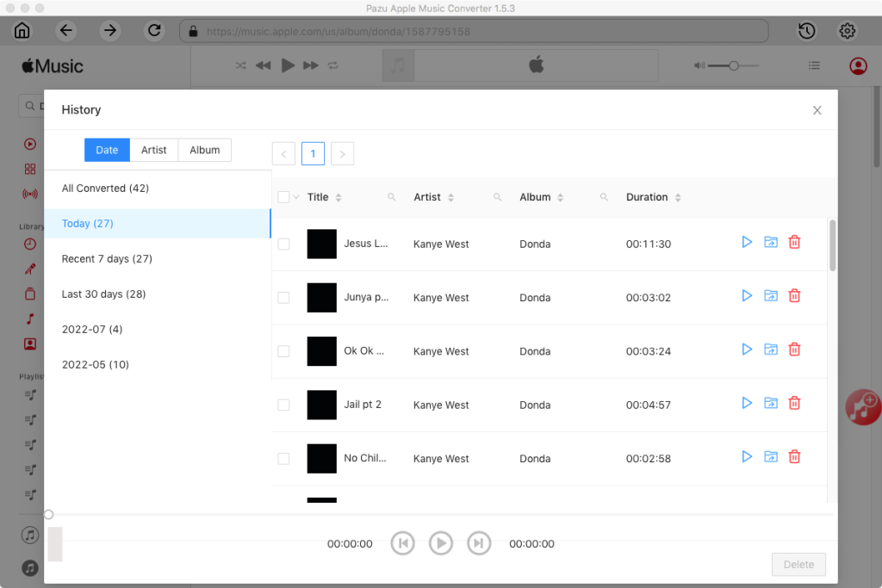
Task: Open conversion history clock icon
Action: [x=806, y=31]
